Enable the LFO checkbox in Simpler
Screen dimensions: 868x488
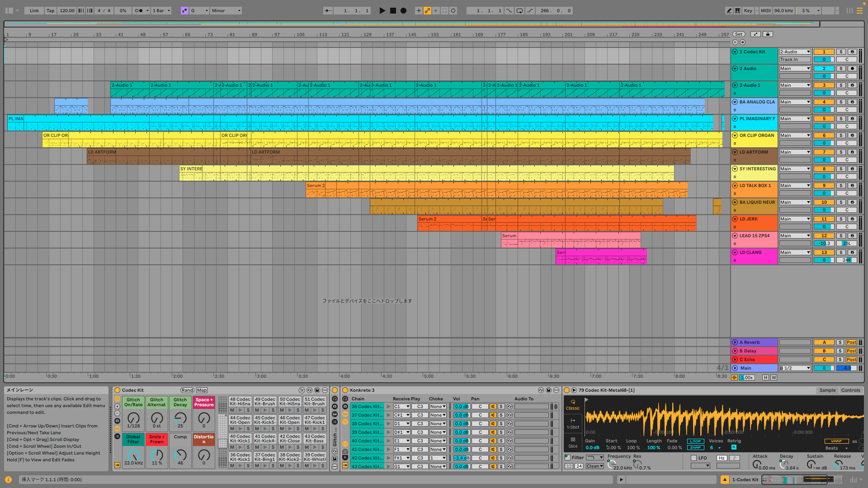(x=693, y=458)
